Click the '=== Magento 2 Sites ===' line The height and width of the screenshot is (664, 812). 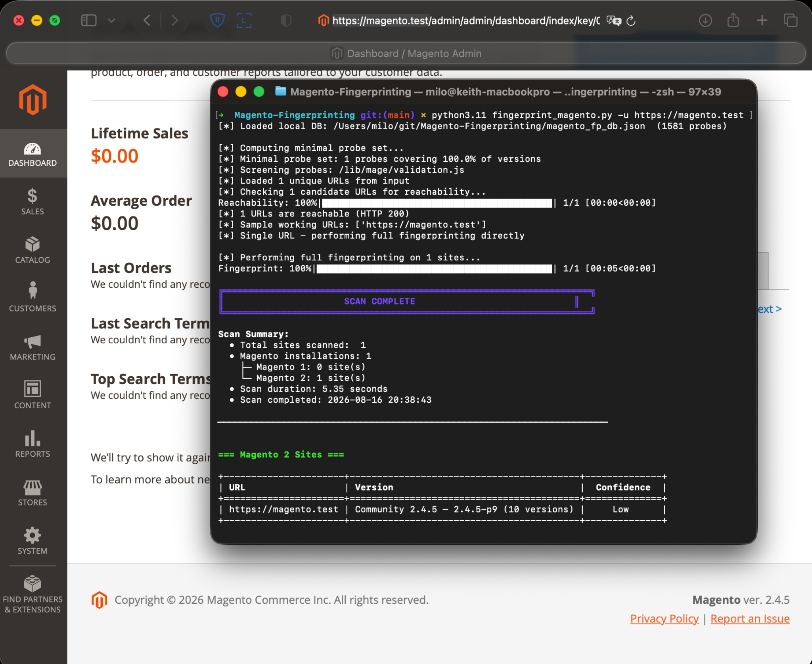(x=281, y=455)
